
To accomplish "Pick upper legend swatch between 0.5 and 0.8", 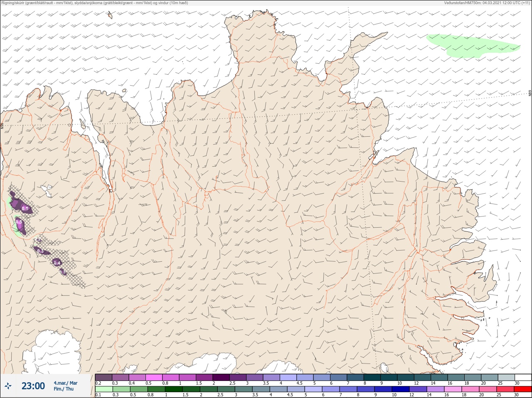I will [x=154, y=377].
